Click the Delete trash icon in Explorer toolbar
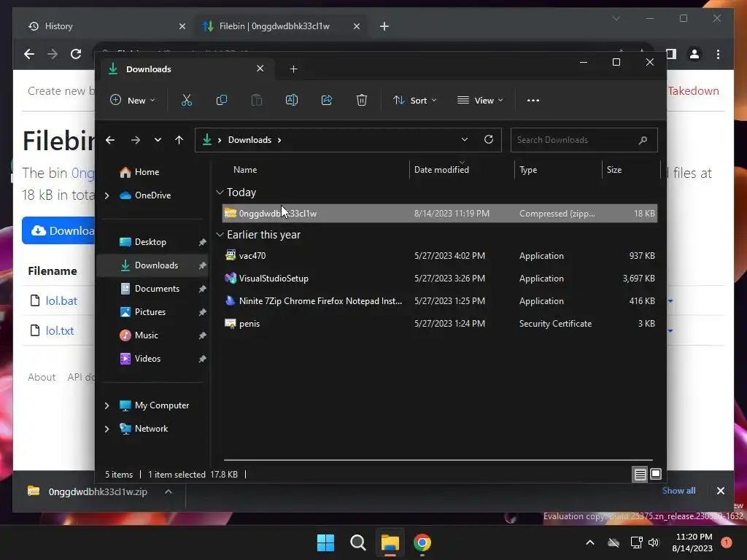This screenshot has height=560, width=747. pyautogui.click(x=362, y=100)
